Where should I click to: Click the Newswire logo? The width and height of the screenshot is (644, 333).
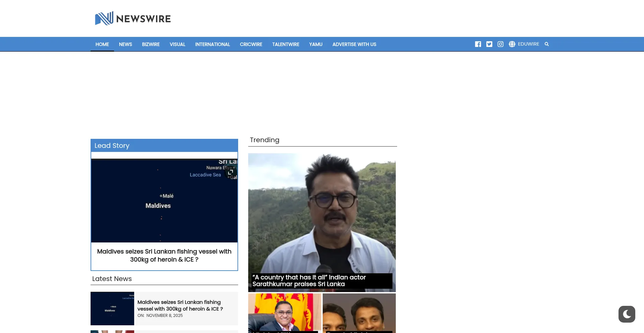tap(133, 18)
